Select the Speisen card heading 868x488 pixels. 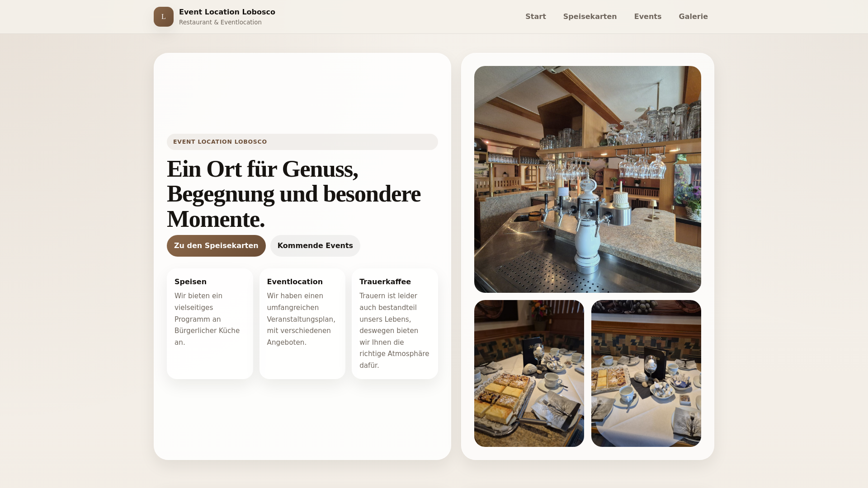click(x=190, y=282)
